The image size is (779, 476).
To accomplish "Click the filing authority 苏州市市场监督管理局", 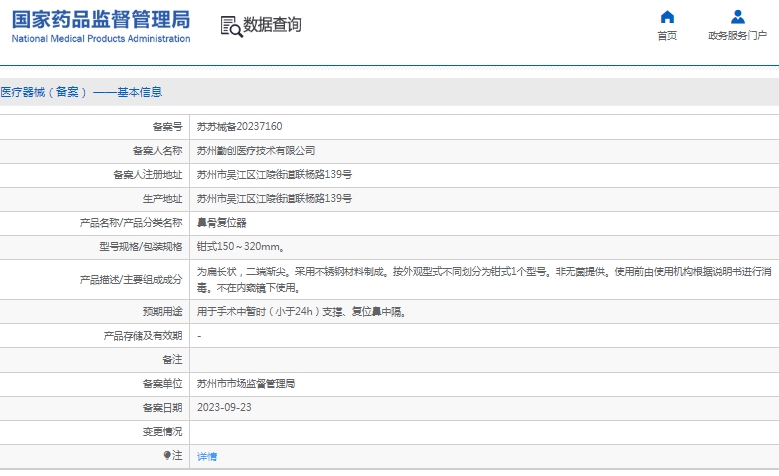I will coord(246,384).
